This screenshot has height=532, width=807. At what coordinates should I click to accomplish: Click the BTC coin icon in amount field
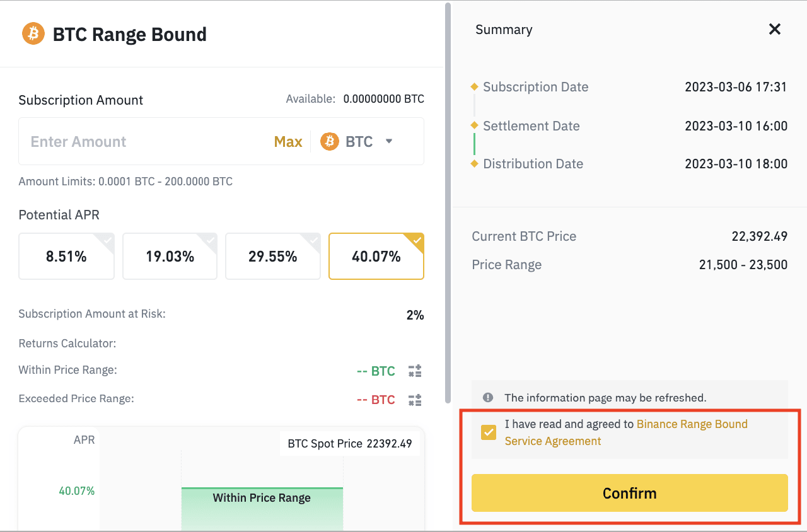tap(329, 142)
